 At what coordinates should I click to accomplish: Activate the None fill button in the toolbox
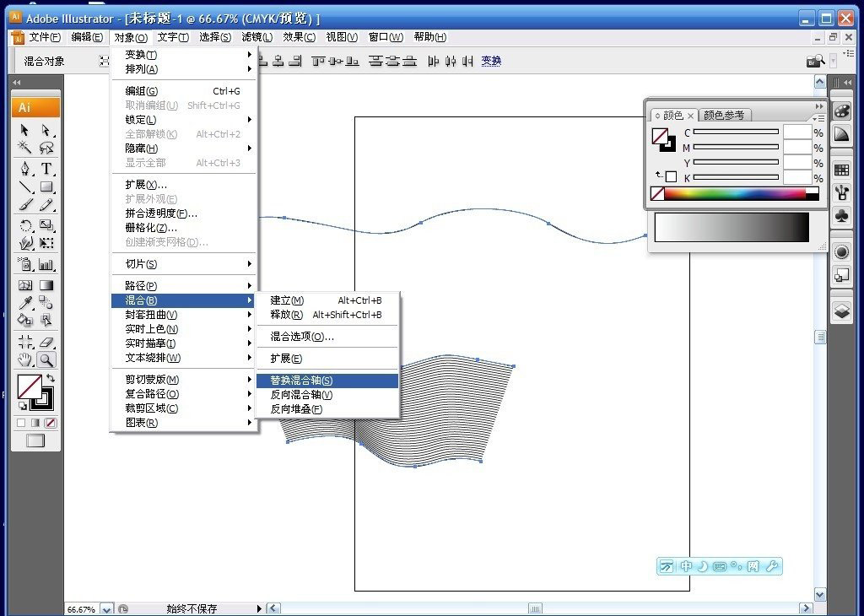point(51,423)
